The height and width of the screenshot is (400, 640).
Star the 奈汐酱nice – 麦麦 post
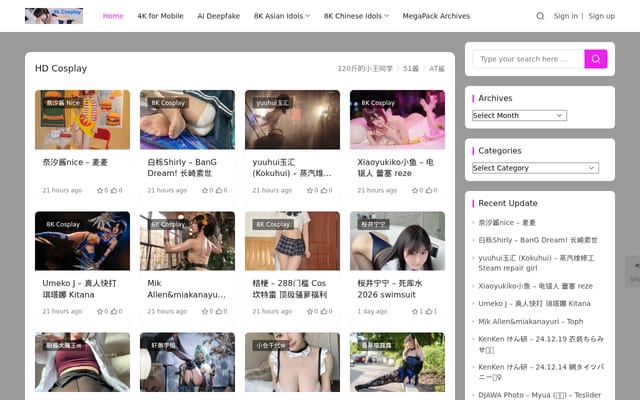(102, 190)
